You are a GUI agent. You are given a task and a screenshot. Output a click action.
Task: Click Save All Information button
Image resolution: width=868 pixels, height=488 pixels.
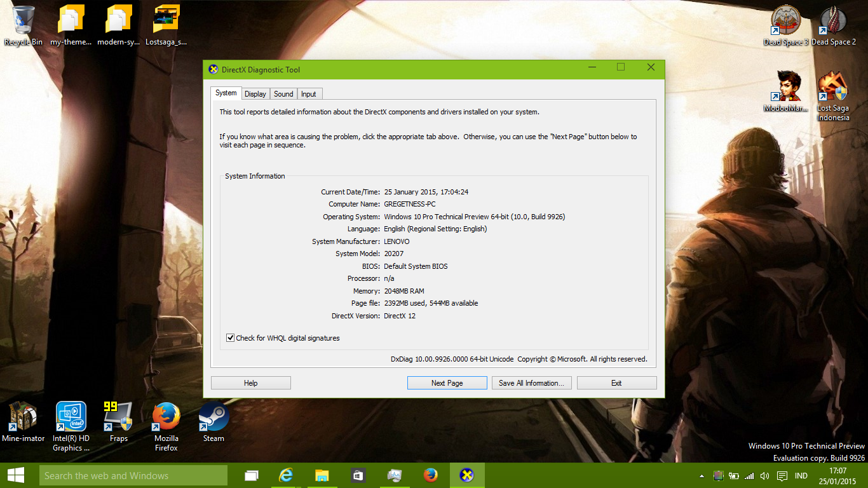point(532,383)
